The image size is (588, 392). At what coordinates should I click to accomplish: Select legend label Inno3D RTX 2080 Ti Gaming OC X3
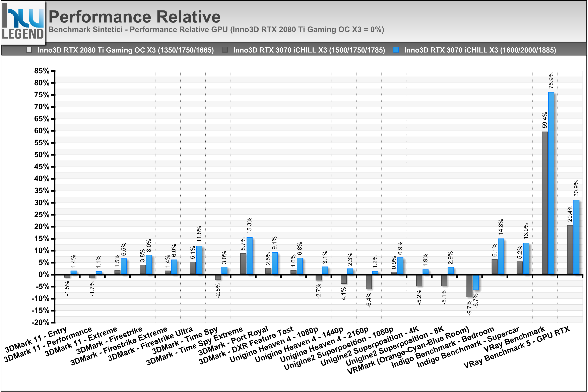tap(126, 50)
